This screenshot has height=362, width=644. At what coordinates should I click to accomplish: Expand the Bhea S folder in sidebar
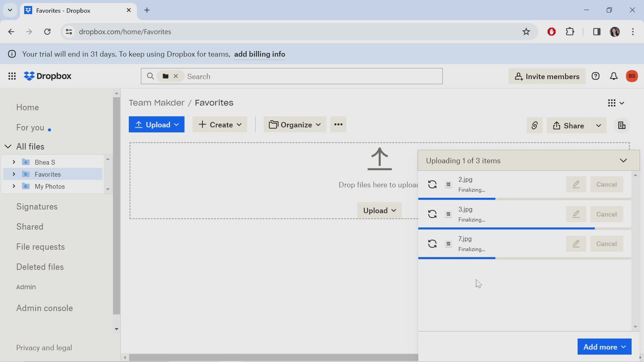pyautogui.click(x=14, y=162)
